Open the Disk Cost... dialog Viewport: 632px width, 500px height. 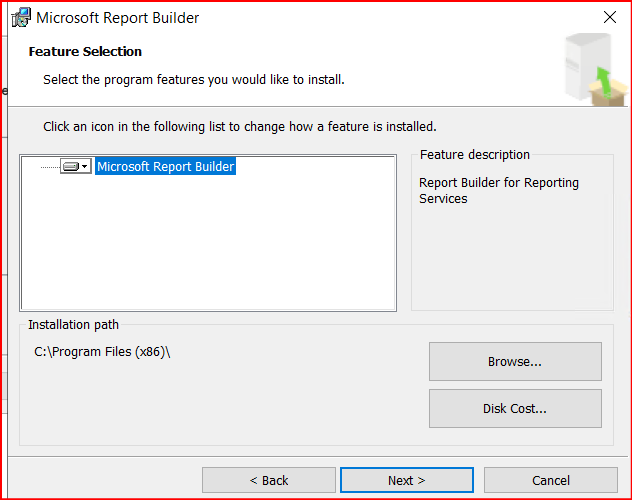click(x=515, y=408)
